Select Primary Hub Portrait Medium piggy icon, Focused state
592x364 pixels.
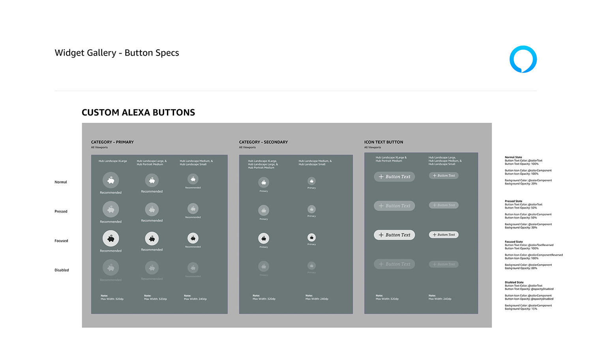tap(152, 239)
